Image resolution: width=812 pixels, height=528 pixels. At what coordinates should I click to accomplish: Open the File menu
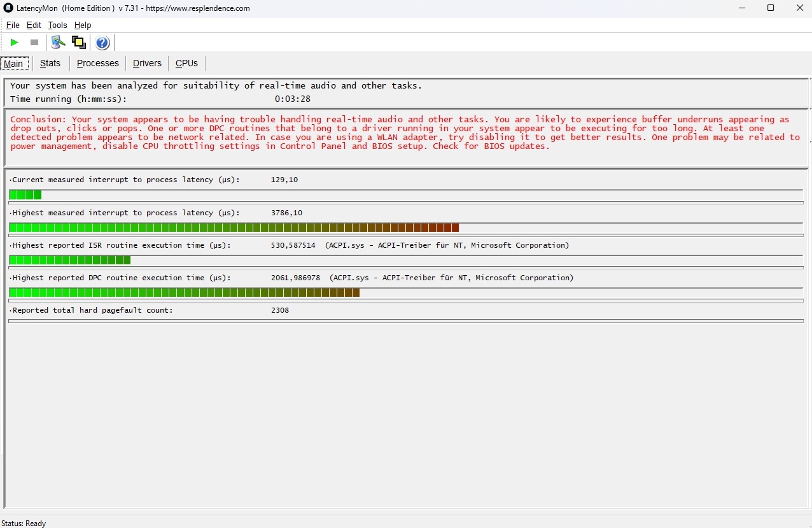13,25
